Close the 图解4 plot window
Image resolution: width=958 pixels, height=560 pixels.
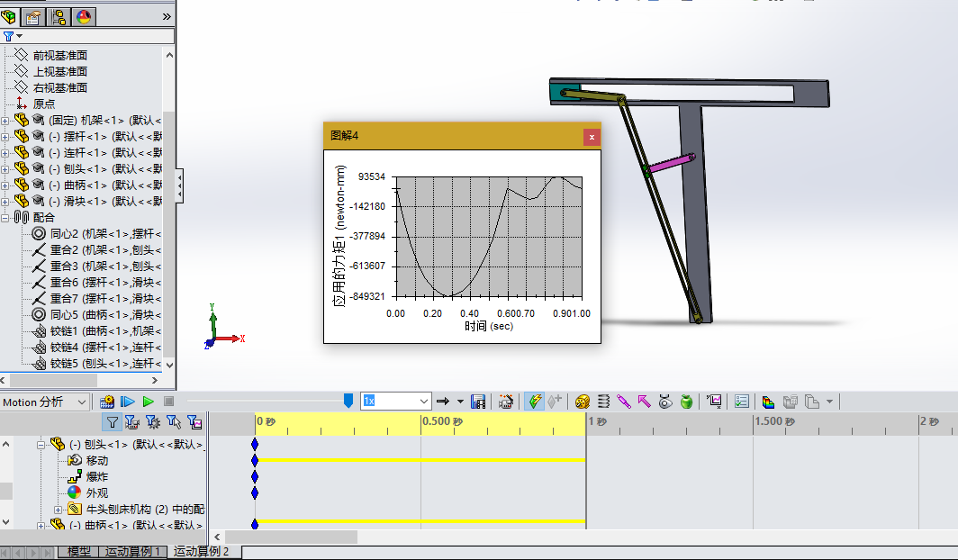592,137
